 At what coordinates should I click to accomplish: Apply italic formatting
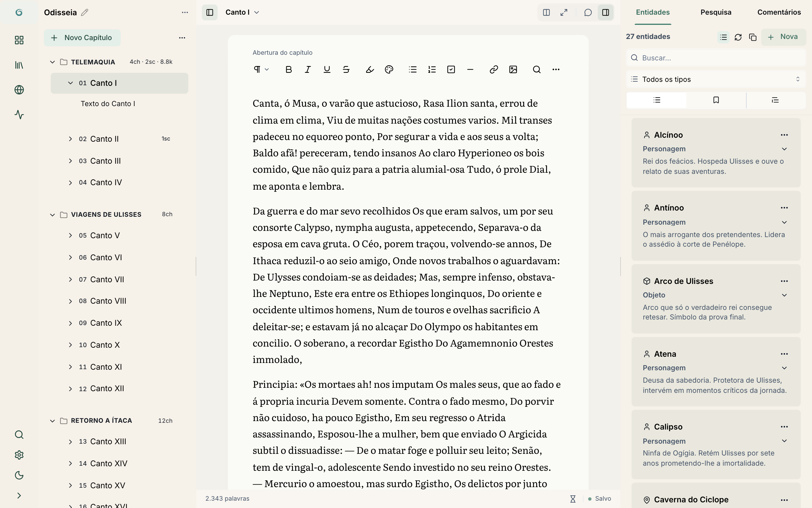click(307, 69)
